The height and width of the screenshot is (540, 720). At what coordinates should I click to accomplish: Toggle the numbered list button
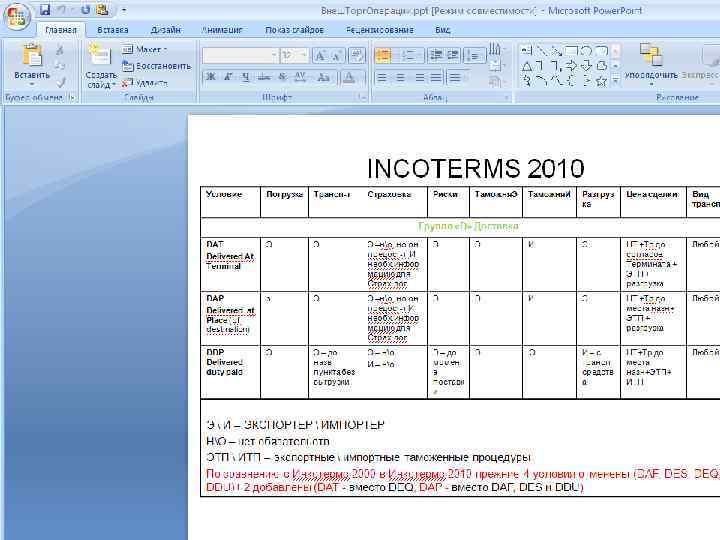click(409, 56)
